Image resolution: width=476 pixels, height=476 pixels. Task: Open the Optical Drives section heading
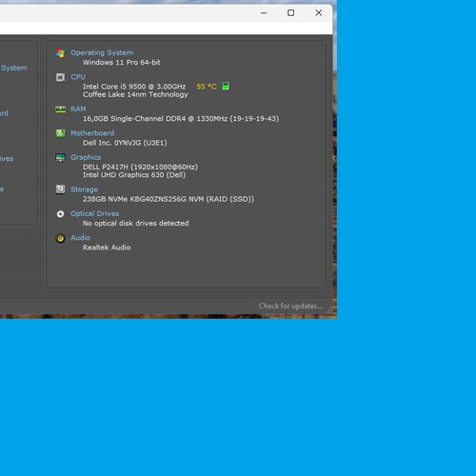coord(95,213)
